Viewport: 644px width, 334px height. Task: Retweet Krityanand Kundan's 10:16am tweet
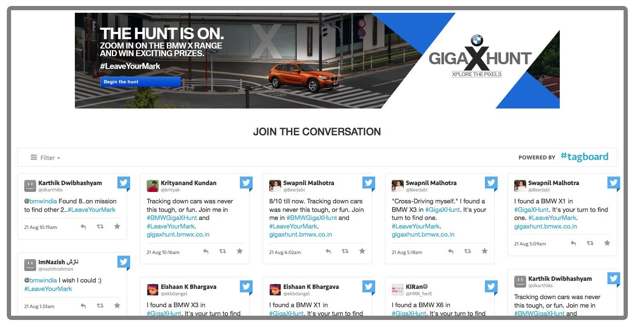222,251
